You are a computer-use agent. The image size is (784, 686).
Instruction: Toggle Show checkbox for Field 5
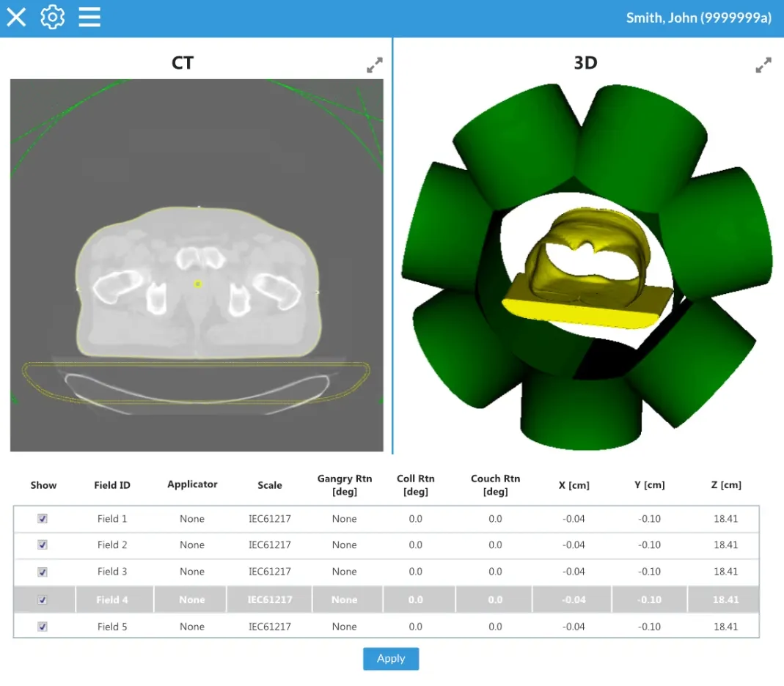[x=43, y=627]
